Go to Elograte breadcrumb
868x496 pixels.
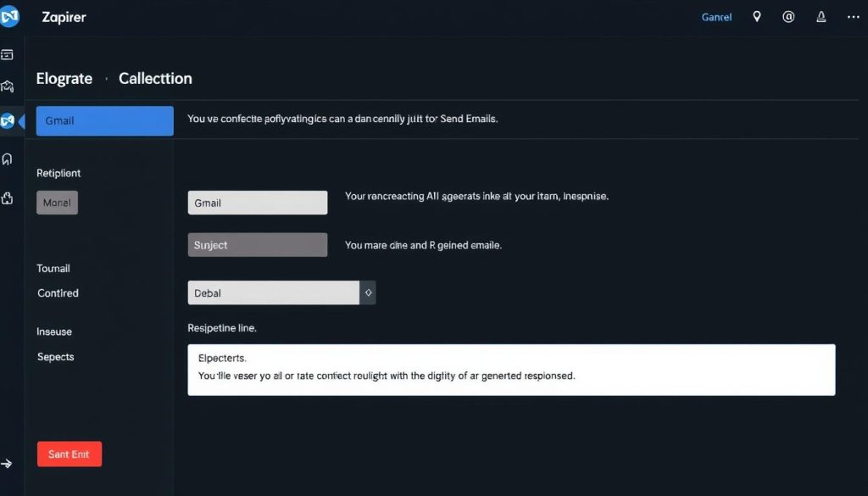pyautogui.click(x=64, y=79)
